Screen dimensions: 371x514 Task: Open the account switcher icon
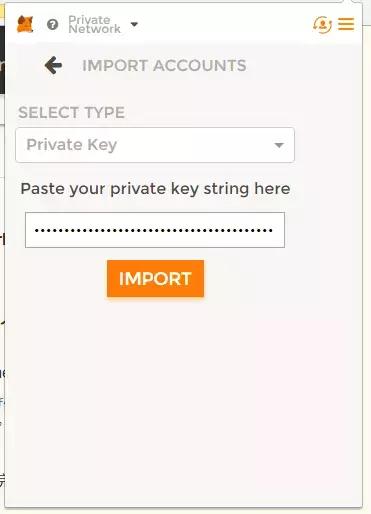322,25
